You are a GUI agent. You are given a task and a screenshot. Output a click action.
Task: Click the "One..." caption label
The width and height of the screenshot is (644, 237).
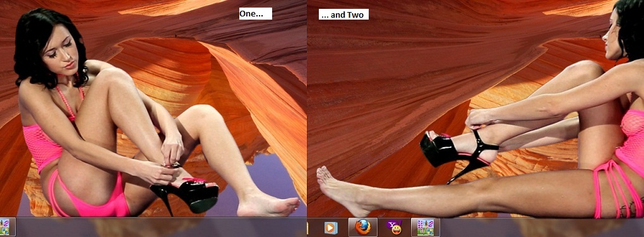(x=256, y=13)
